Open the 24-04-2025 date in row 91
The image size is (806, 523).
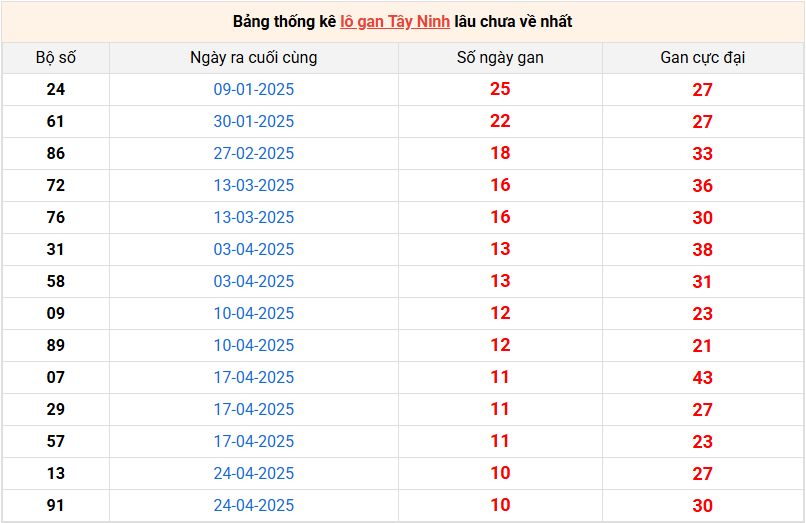(x=253, y=505)
